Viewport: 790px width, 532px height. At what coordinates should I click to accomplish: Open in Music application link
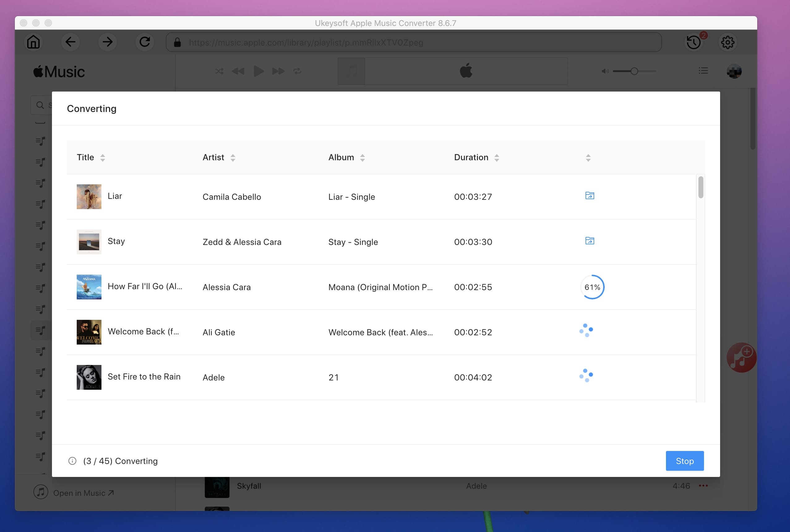83,493
